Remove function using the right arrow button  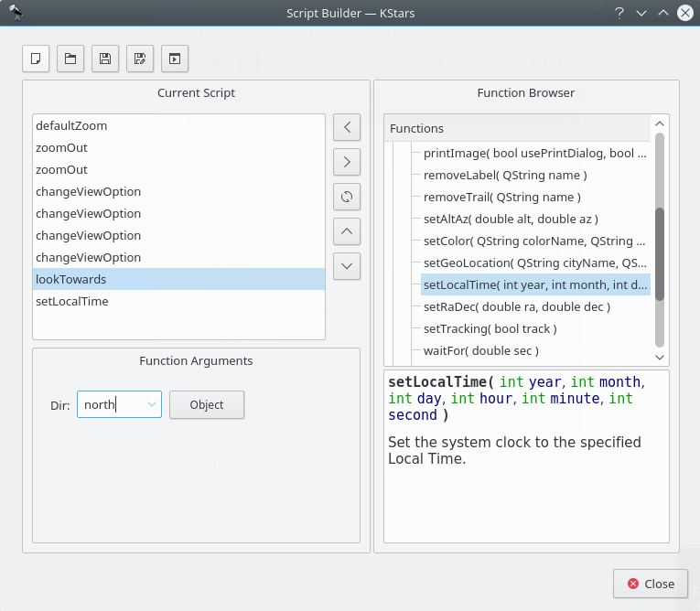pyautogui.click(x=347, y=162)
